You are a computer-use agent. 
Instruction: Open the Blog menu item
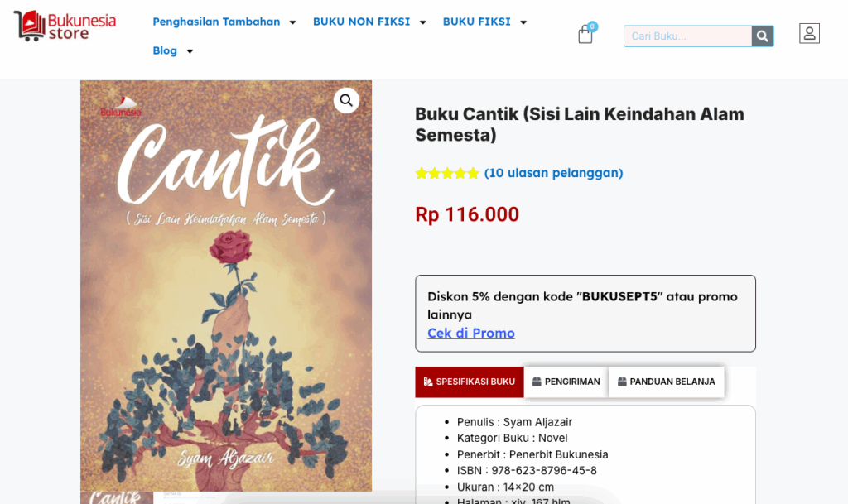pos(165,50)
